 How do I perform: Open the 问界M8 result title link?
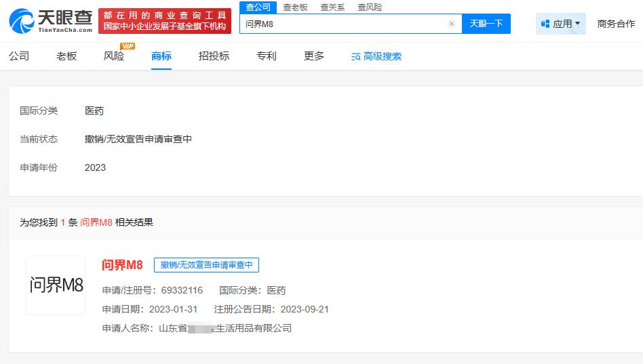[x=122, y=265]
